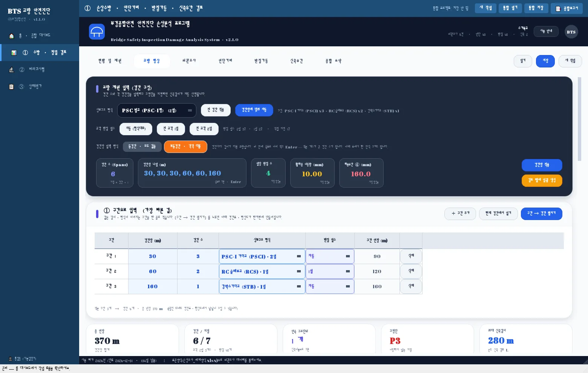588x373 pixels.
Task: Click span count 2 in 구간 2 row
Action: click(x=198, y=271)
